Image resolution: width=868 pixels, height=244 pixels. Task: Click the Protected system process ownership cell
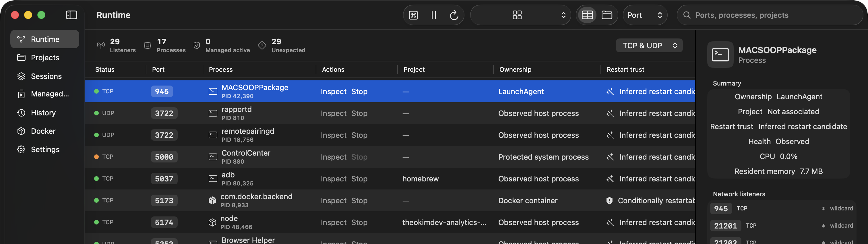[543, 157]
